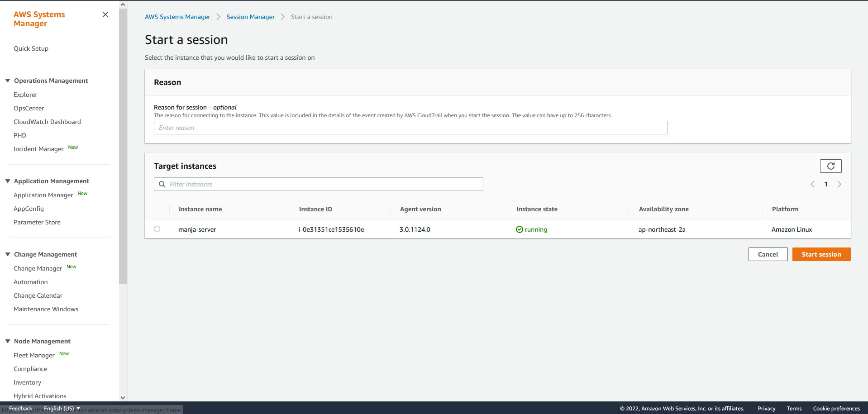The image size is (868, 414).
Task: Open Automation in sidebar
Action: (30, 282)
